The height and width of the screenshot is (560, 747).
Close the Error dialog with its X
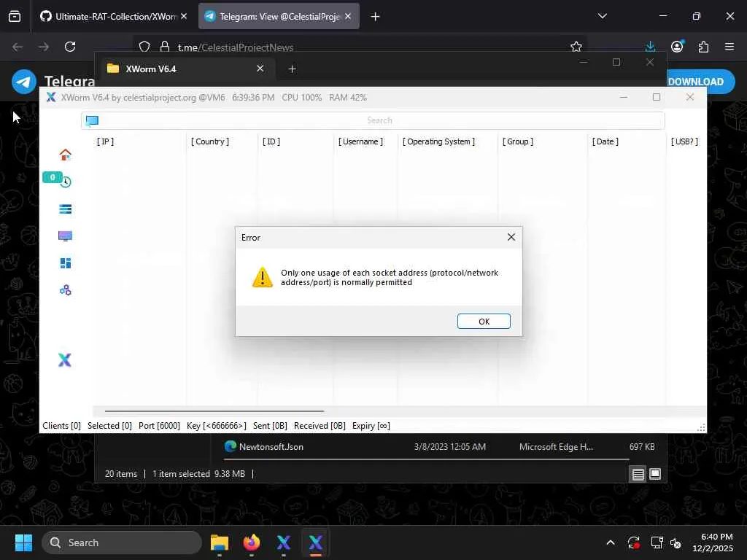(x=511, y=237)
